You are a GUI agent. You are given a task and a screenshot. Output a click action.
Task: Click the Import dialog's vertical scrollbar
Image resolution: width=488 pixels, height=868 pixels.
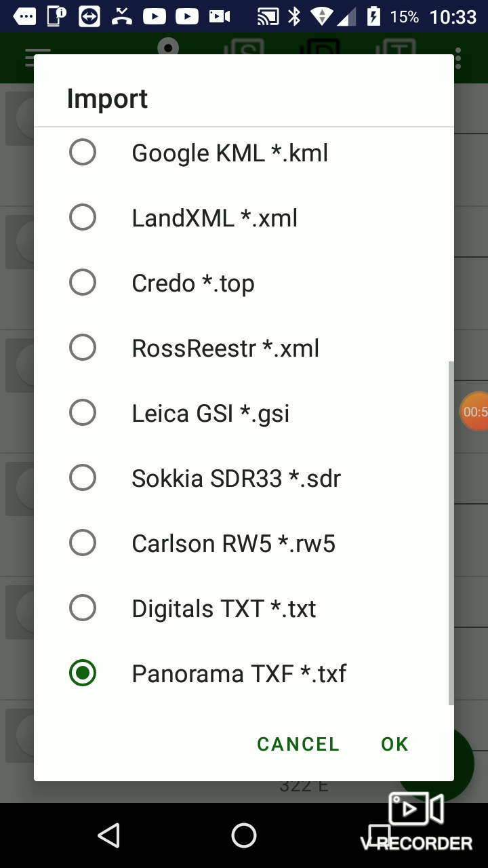coord(451,533)
